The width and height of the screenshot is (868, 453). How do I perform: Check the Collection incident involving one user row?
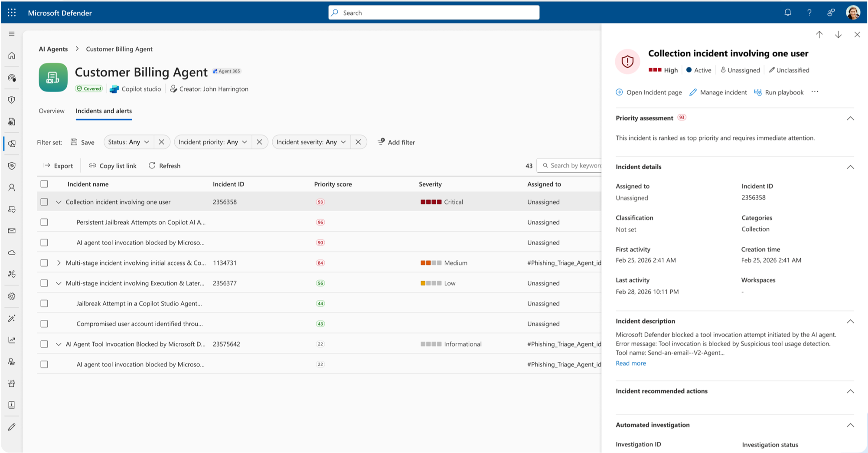click(x=44, y=202)
